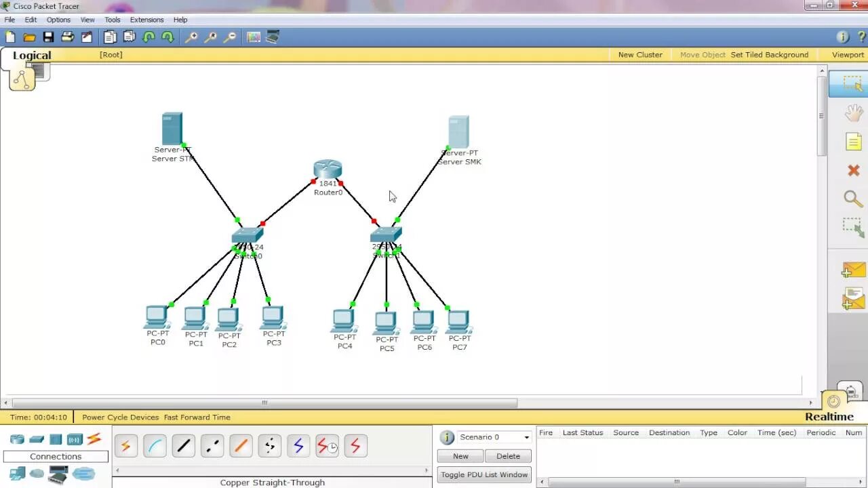Open the Options menu
Viewport: 868px width, 488px height.
point(58,20)
